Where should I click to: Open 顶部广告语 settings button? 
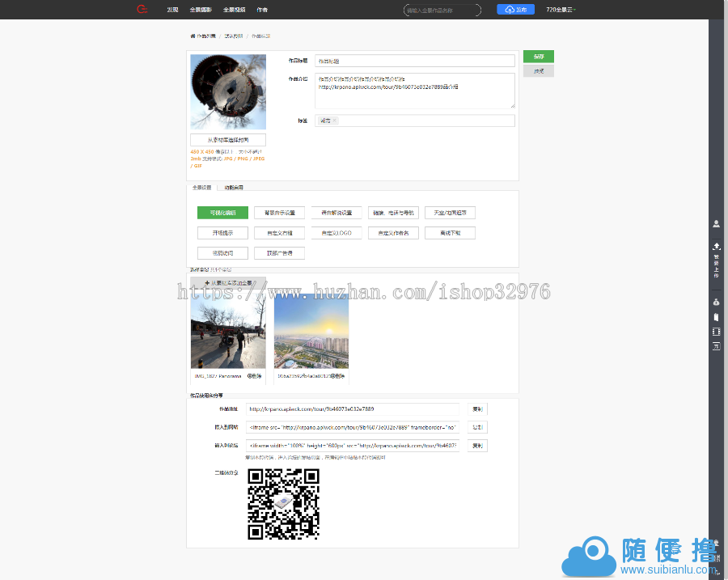click(280, 253)
